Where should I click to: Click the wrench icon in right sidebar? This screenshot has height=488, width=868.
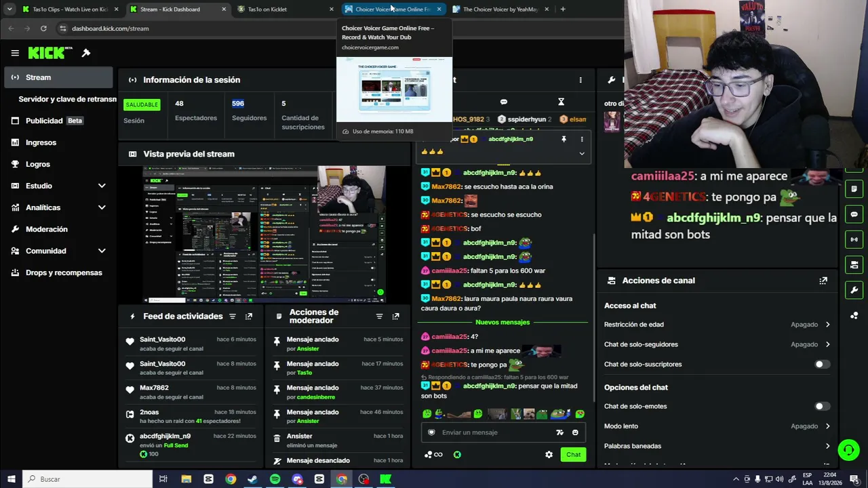(854, 290)
